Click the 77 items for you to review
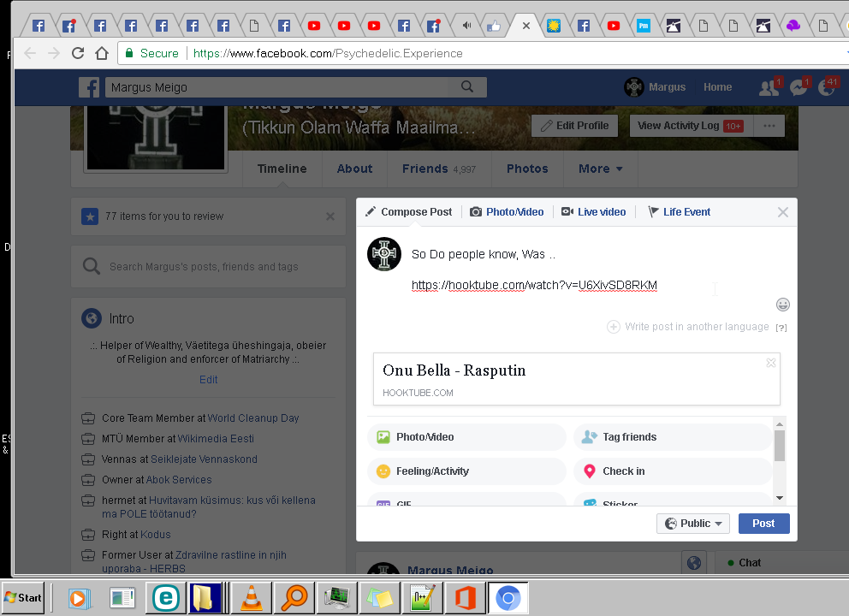Image resolution: width=849 pixels, height=616 pixels. tap(164, 216)
